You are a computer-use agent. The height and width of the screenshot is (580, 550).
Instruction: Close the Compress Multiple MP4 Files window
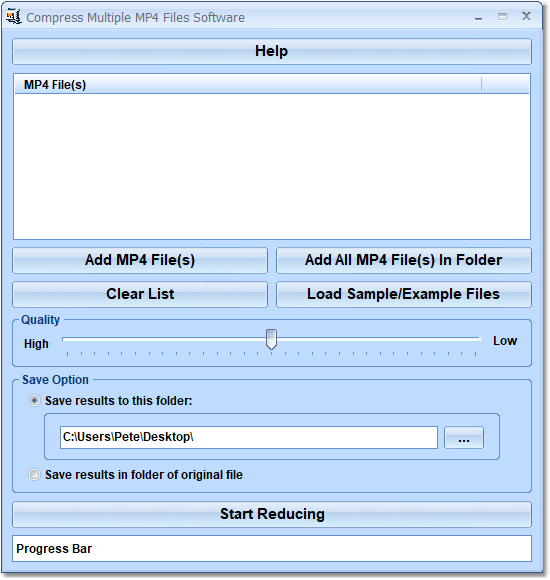pyautogui.click(x=526, y=16)
